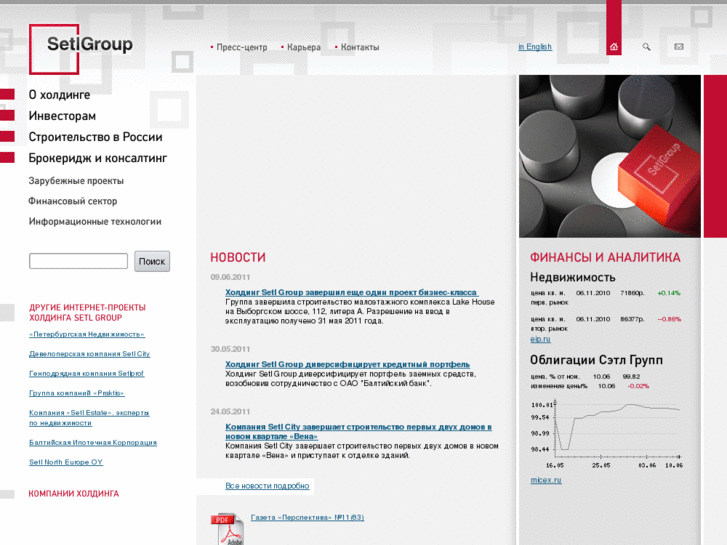Click the 71860р. price value
Viewport: 727px width, 545px height.
pyautogui.click(x=632, y=293)
